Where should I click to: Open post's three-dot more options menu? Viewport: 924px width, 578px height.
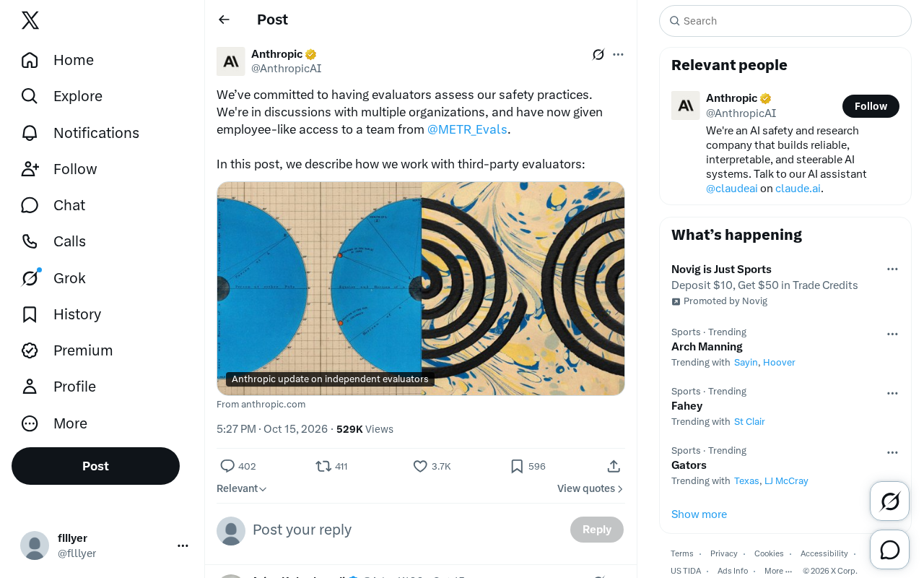[618, 54]
